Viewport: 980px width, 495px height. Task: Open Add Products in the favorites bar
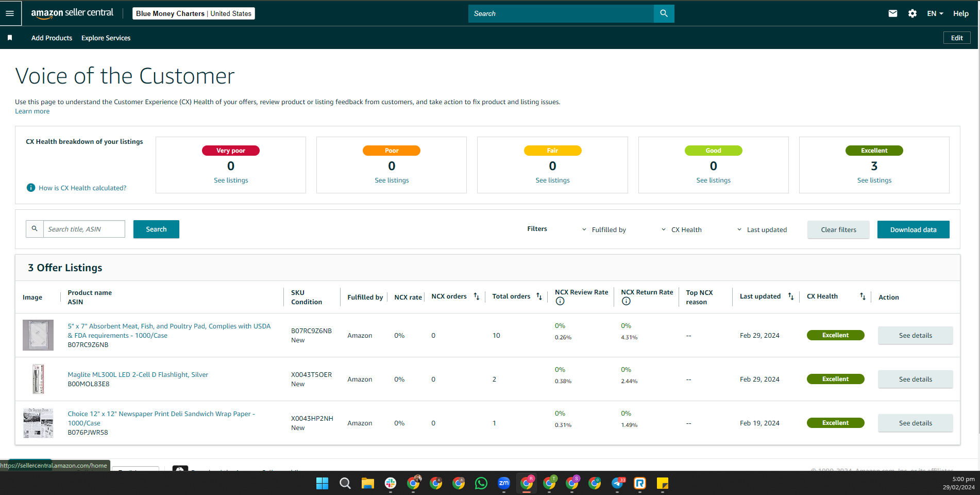click(x=52, y=38)
